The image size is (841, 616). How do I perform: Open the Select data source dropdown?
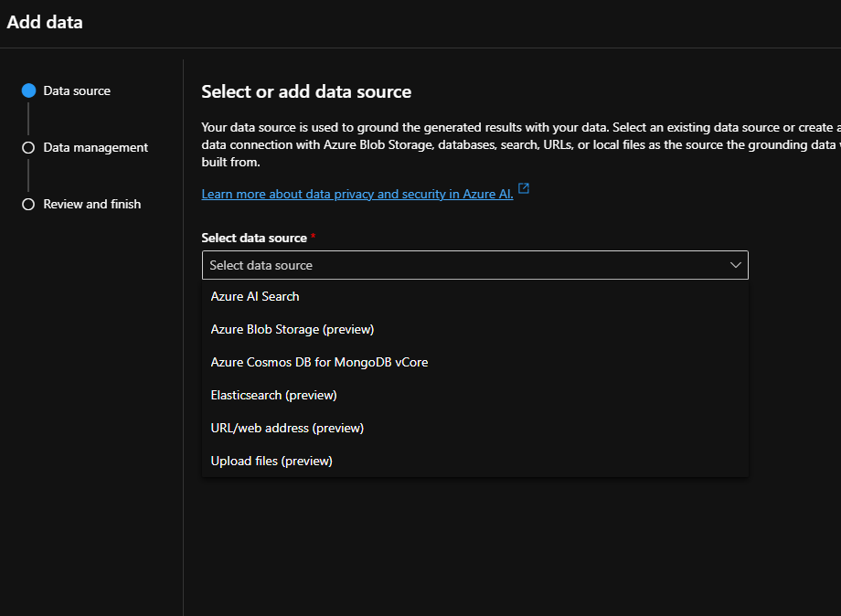pyautogui.click(x=474, y=265)
